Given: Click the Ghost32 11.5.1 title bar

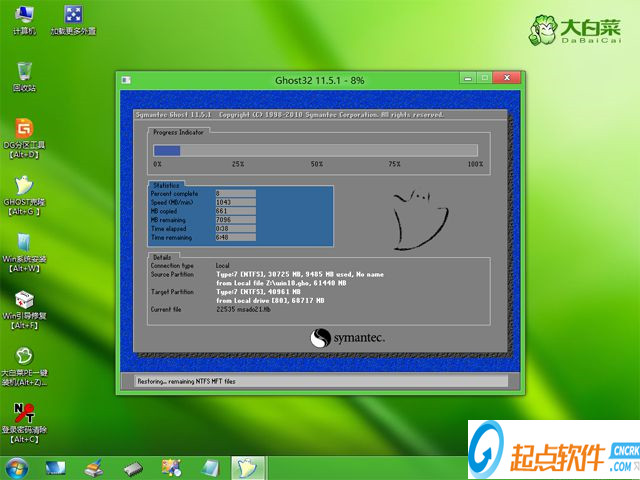Looking at the screenshot, I should [x=320, y=79].
